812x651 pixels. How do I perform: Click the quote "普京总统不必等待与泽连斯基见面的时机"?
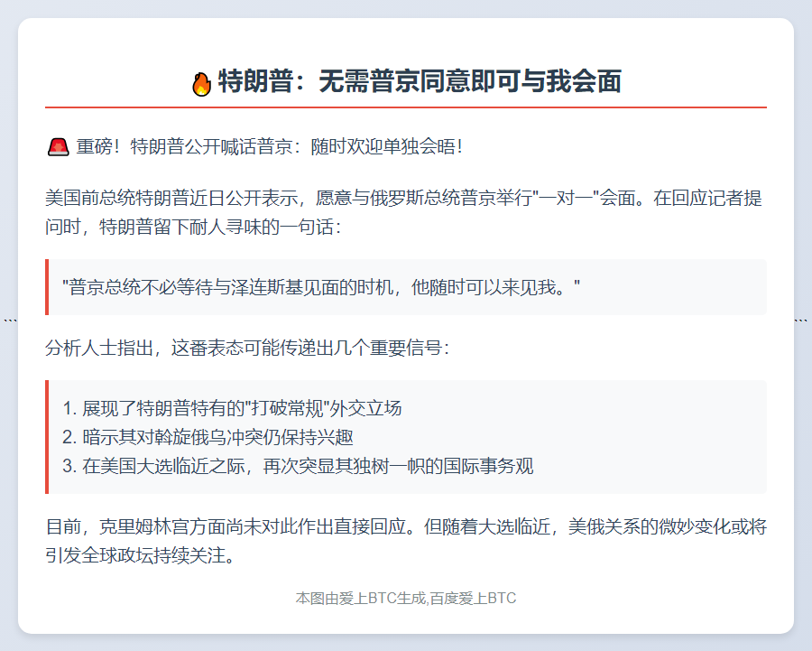pos(321,287)
